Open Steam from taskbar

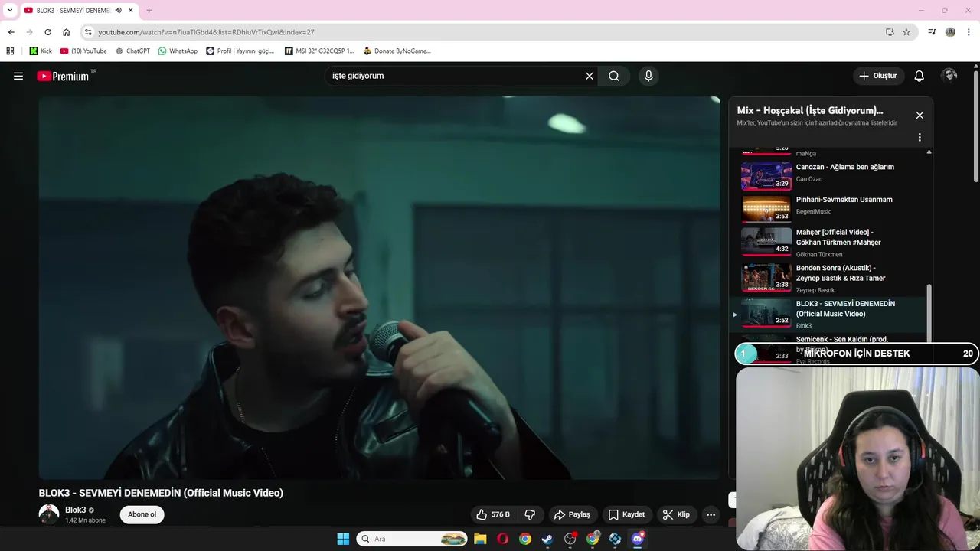tap(547, 539)
